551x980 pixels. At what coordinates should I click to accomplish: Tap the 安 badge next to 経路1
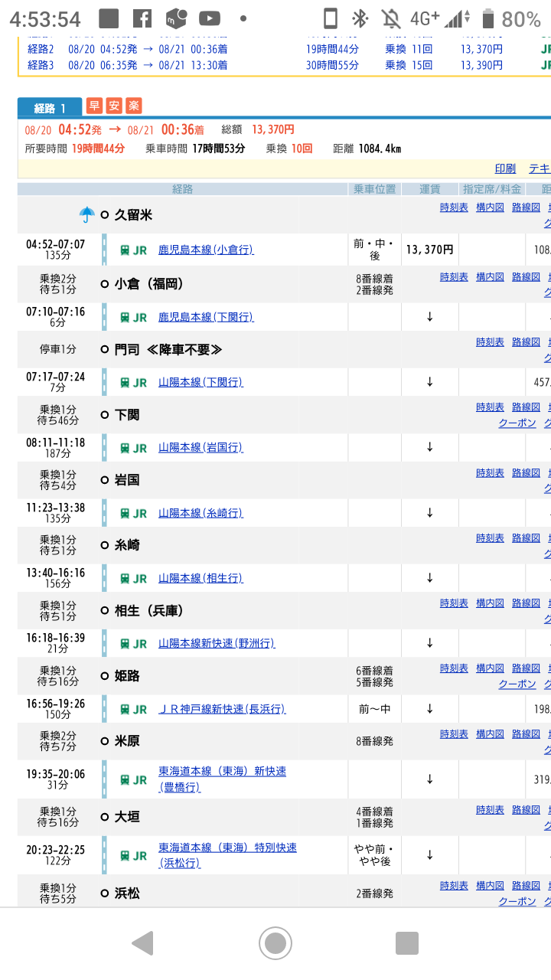click(114, 106)
